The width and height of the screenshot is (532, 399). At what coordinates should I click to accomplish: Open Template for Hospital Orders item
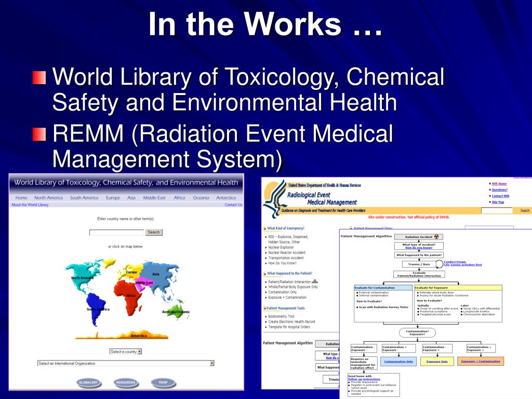point(289,327)
